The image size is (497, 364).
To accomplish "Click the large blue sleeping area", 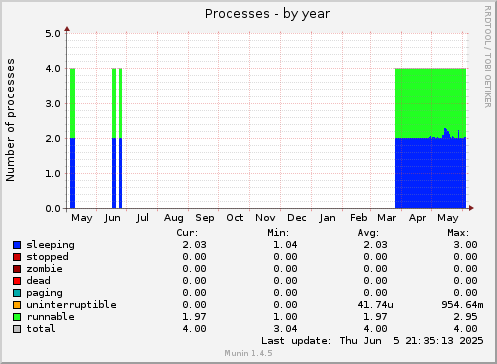I will point(430,173).
